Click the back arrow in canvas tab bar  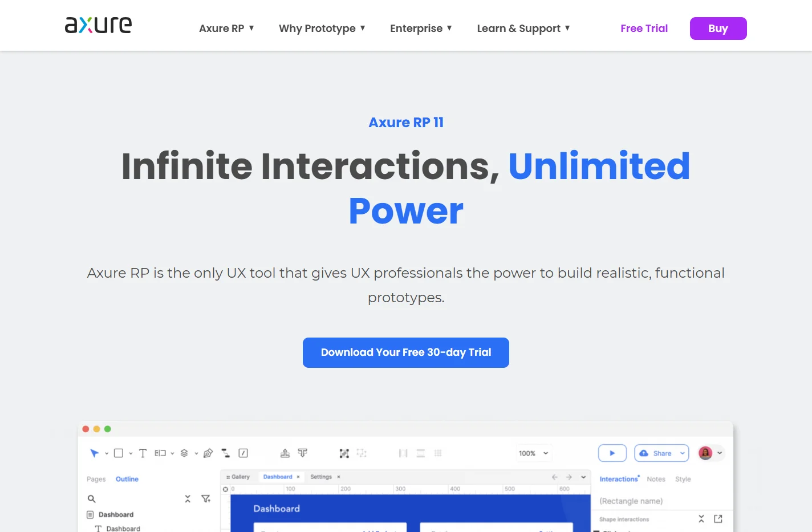555,477
